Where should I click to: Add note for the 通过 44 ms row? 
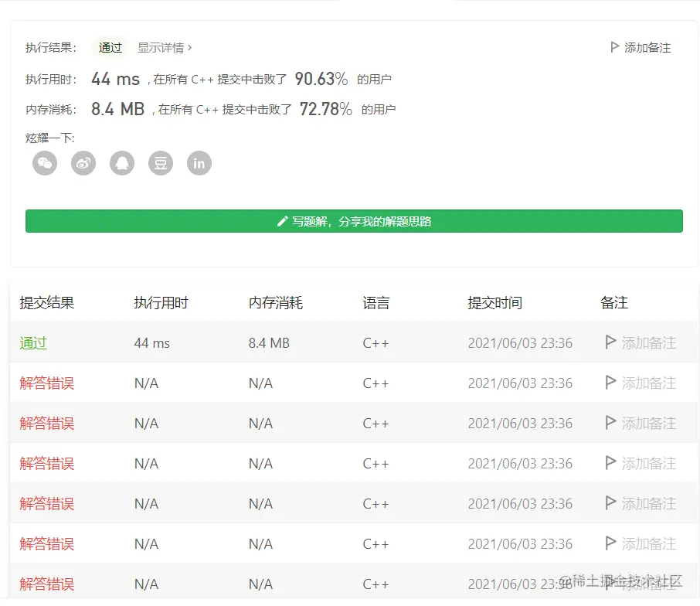tap(641, 343)
